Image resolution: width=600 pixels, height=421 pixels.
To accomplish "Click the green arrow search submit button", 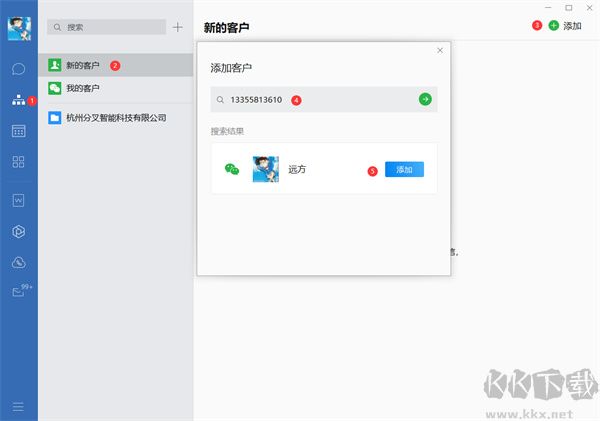I will click(425, 100).
